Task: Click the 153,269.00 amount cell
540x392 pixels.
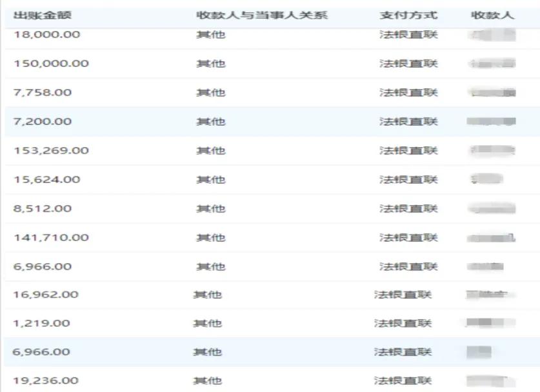Action: [51, 150]
